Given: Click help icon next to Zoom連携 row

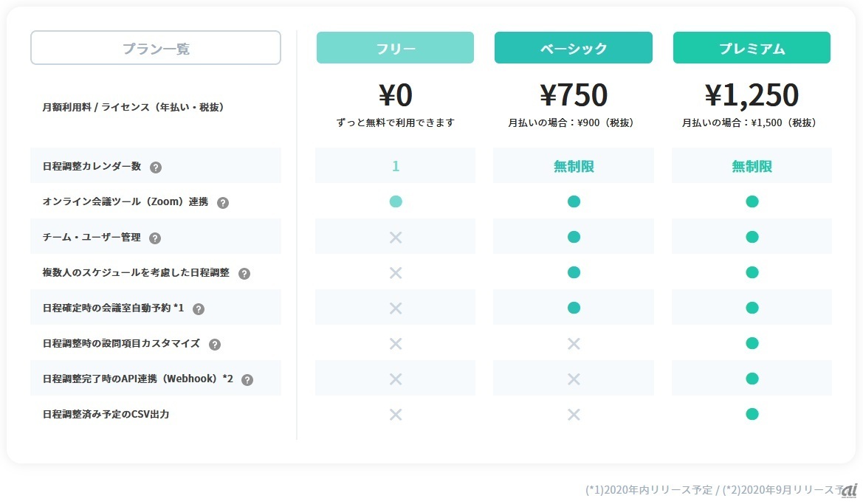Looking at the screenshot, I should coord(223,202).
